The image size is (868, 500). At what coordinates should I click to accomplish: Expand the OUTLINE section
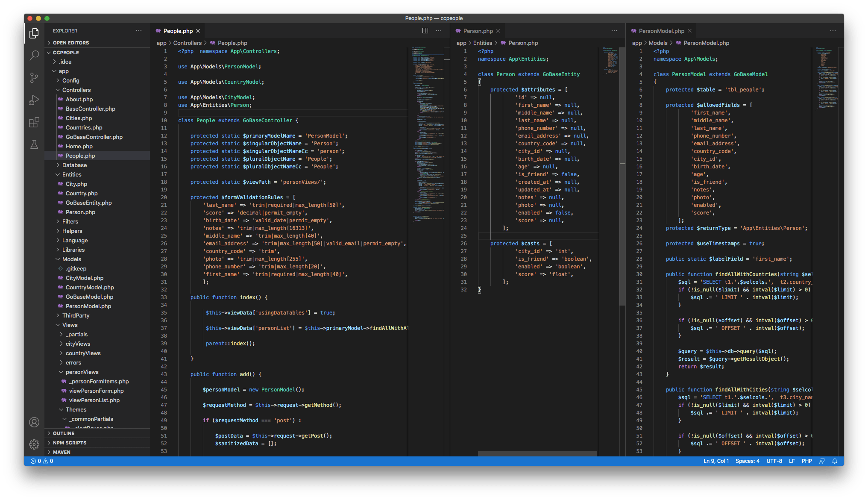click(x=64, y=433)
